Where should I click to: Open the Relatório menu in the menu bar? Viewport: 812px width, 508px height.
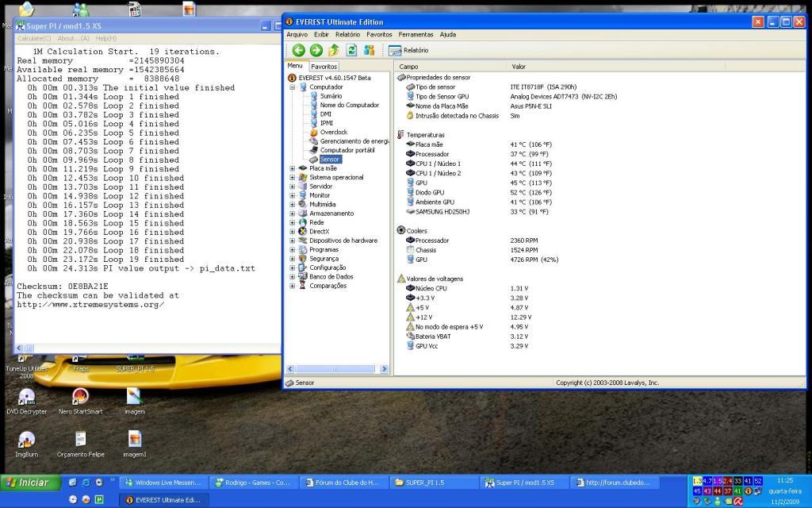coord(347,34)
